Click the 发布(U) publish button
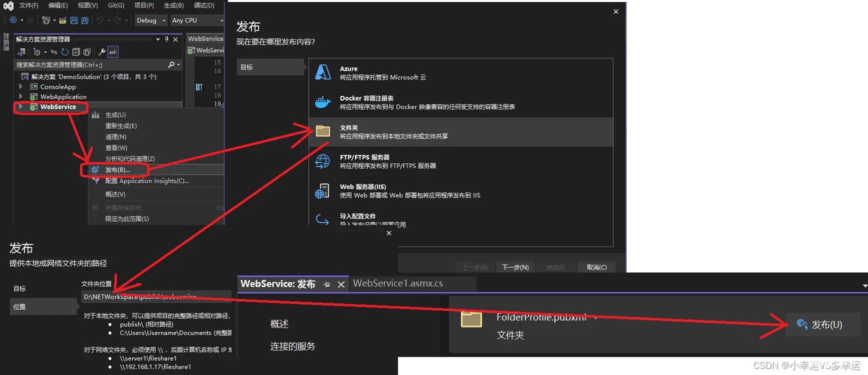868x375 pixels. (x=823, y=324)
